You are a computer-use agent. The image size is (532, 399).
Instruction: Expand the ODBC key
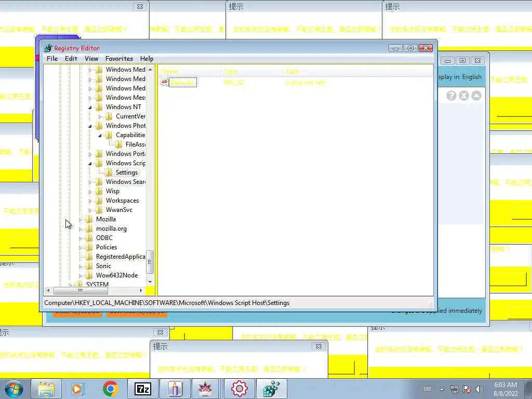(80, 238)
